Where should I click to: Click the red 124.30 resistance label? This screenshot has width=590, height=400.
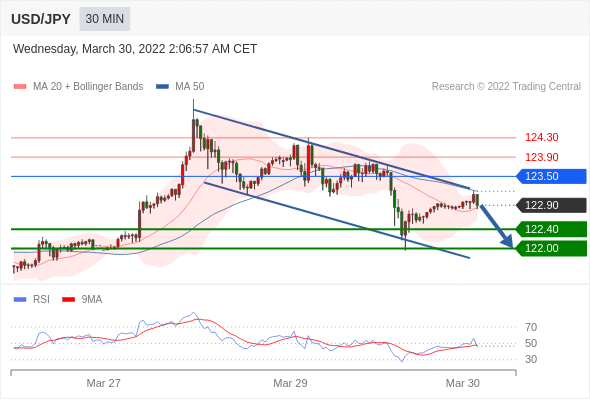click(541, 137)
